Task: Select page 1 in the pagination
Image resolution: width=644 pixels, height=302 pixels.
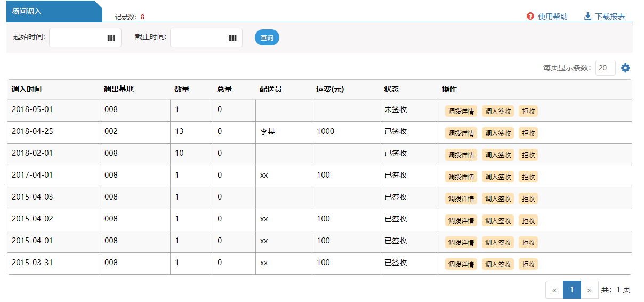Action: pos(571,290)
